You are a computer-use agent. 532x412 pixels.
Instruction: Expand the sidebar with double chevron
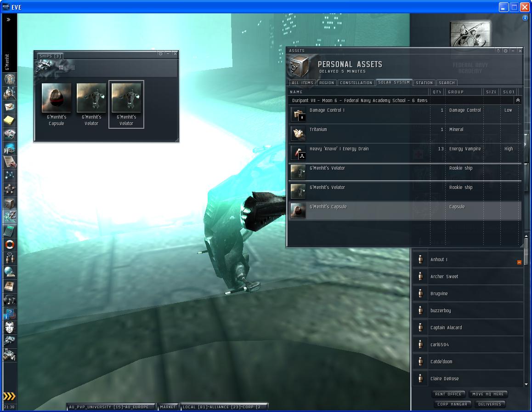coord(8,20)
